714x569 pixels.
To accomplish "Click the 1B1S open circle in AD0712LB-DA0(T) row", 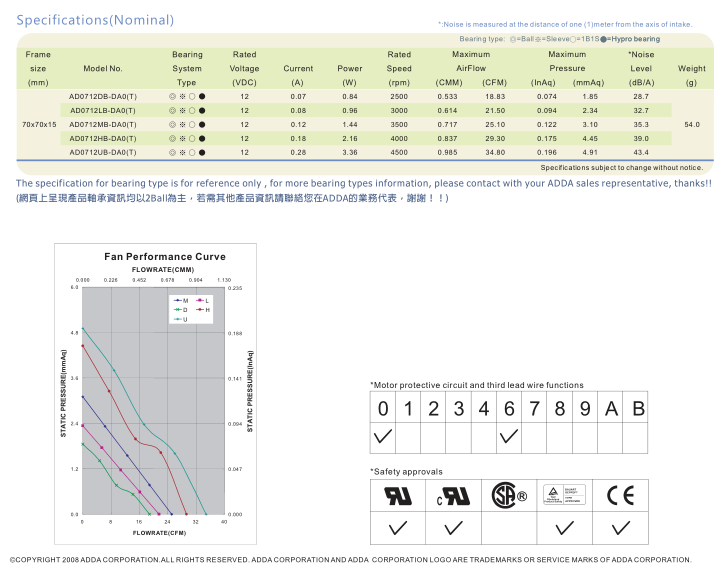I will tap(192, 111).
